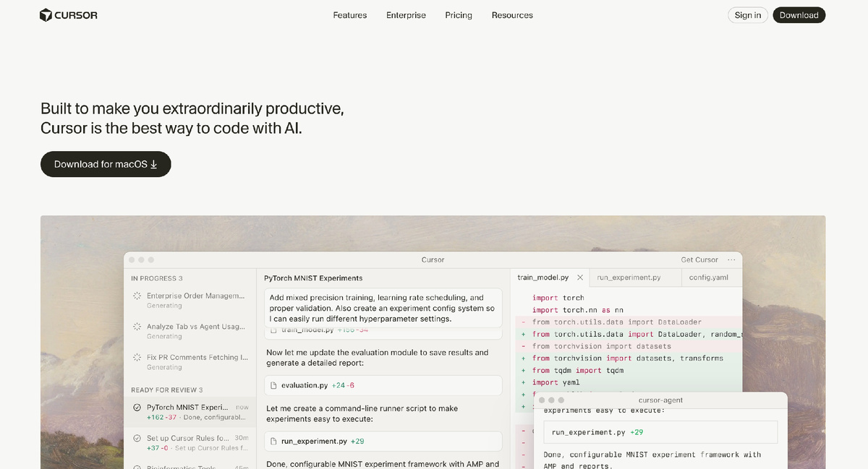Click run_experiment.py +29 box in cursor-agent window
Viewport: 868px width, 469px height.
(x=660, y=432)
